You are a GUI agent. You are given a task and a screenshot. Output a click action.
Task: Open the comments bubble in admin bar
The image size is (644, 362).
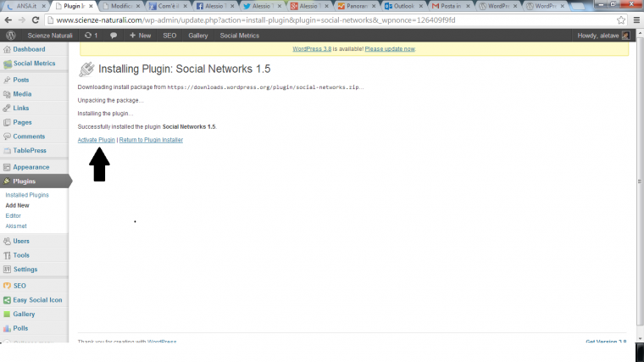click(114, 36)
